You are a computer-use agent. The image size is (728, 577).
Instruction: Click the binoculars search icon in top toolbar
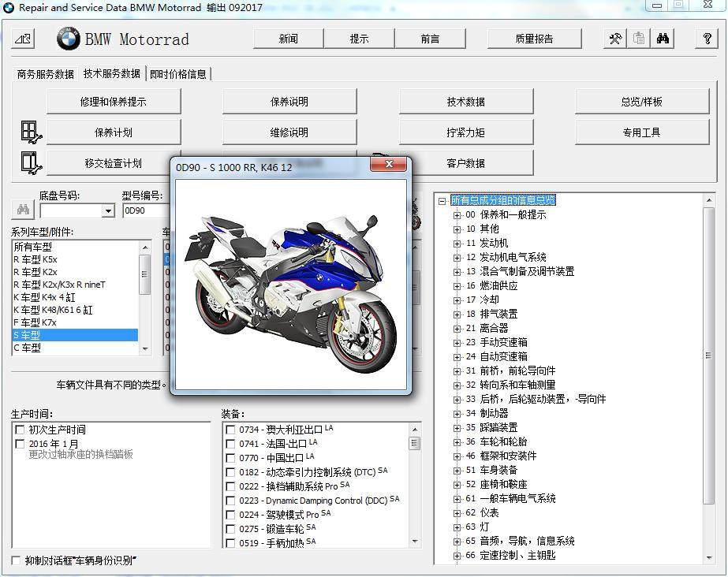[x=663, y=39]
